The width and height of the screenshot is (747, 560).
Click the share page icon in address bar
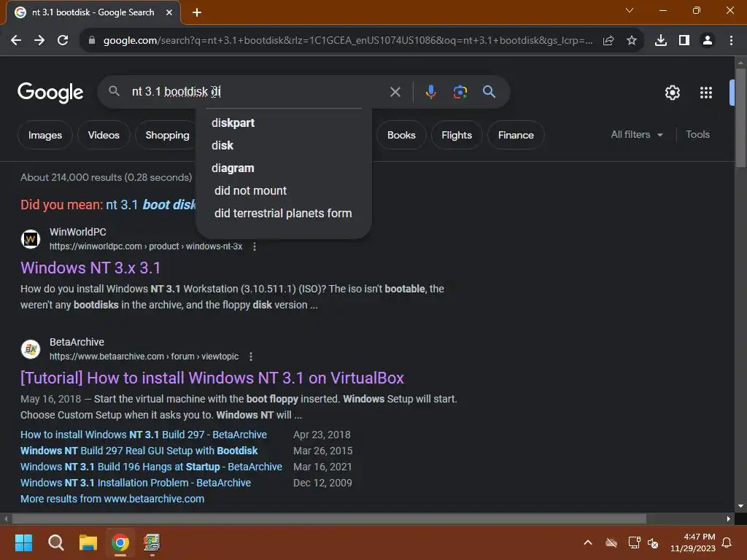tap(608, 41)
